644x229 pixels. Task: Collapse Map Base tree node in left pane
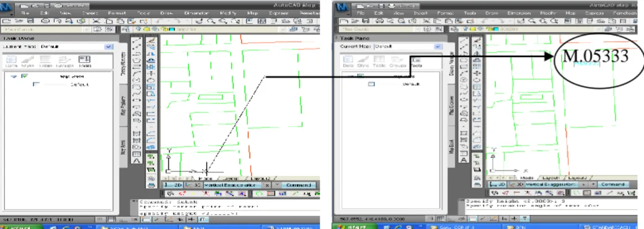13,76
